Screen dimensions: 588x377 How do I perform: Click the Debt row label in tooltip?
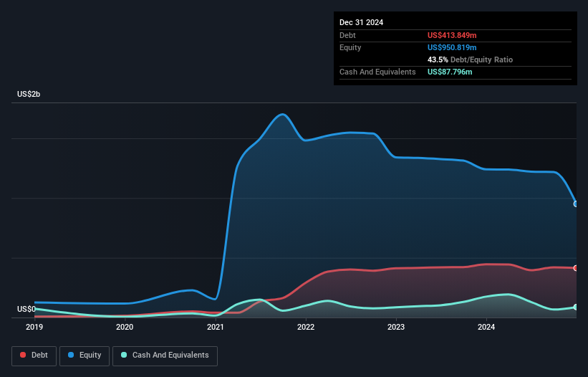click(347, 35)
